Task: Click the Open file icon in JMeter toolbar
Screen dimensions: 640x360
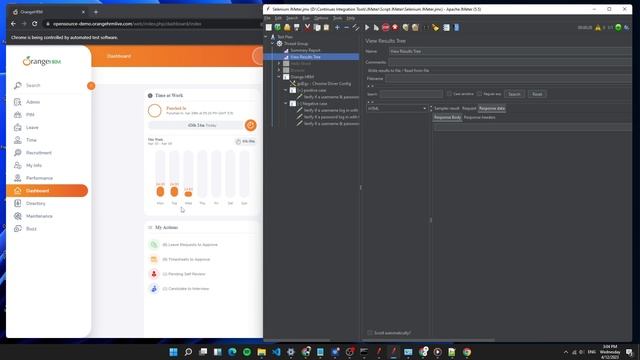Action: tap(287, 27)
